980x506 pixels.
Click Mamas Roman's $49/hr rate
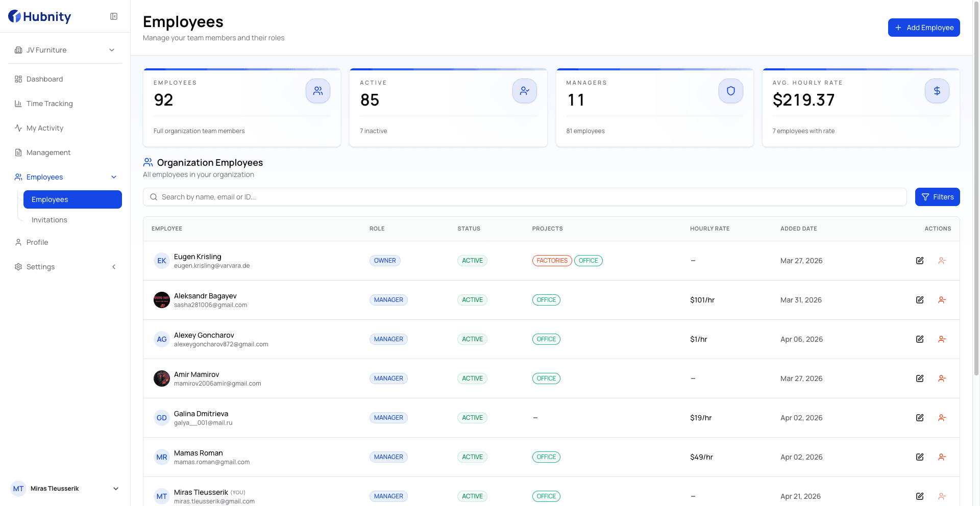point(701,457)
